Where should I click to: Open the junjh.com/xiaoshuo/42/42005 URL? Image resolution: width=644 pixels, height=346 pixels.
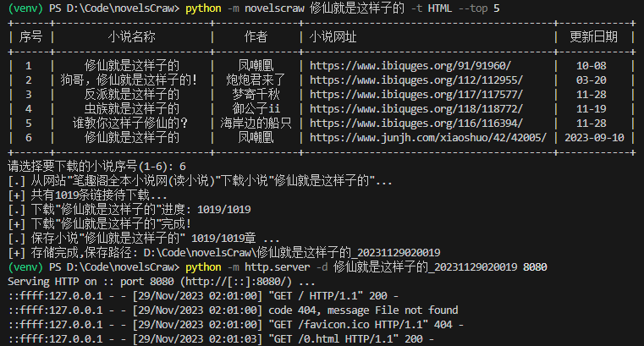coord(428,138)
